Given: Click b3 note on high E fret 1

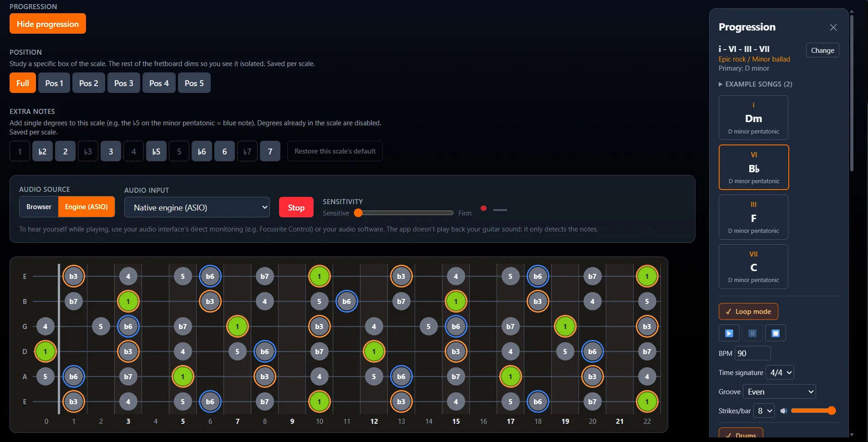Looking at the screenshot, I should point(73,276).
